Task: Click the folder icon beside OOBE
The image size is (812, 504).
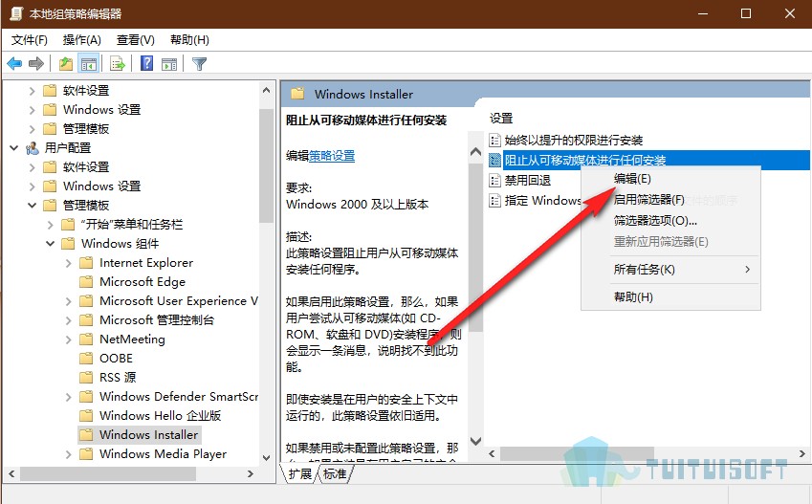Action: point(86,358)
